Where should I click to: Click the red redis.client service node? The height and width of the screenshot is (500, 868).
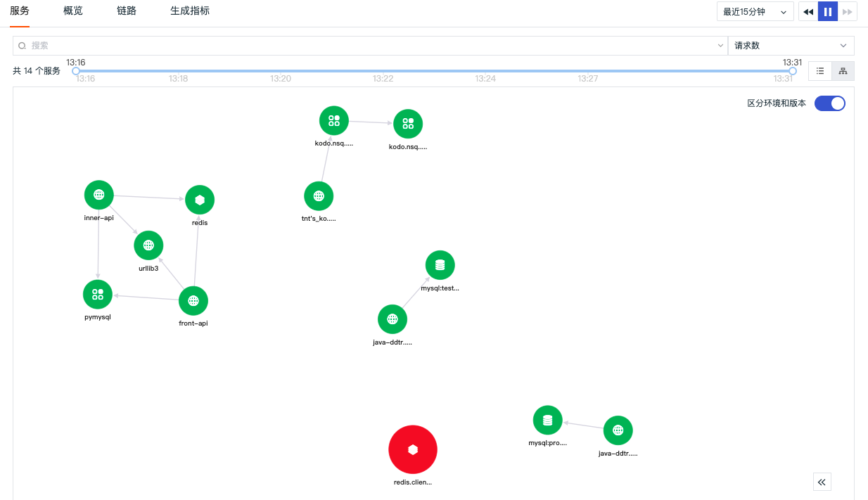pos(413,449)
